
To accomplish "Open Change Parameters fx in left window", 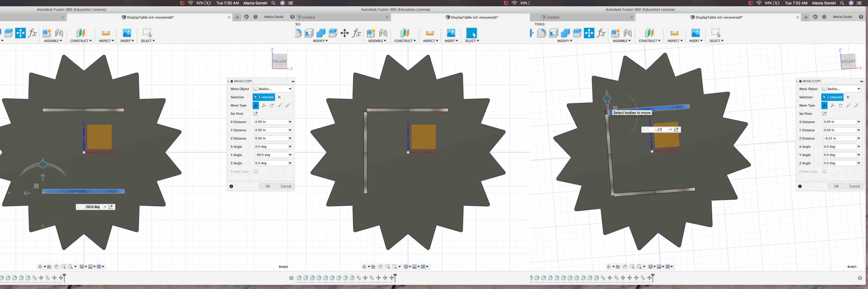I will tap(32, 33).
